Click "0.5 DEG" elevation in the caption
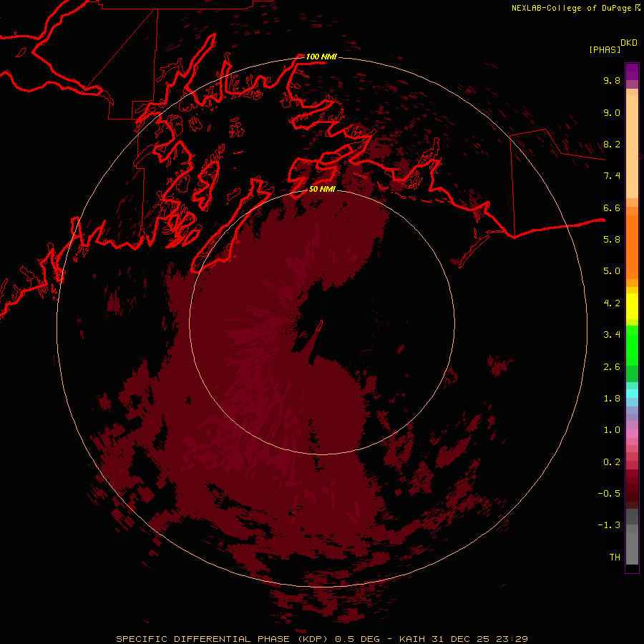The width and height of the screenshot is (644, 644). click(357, 639)
